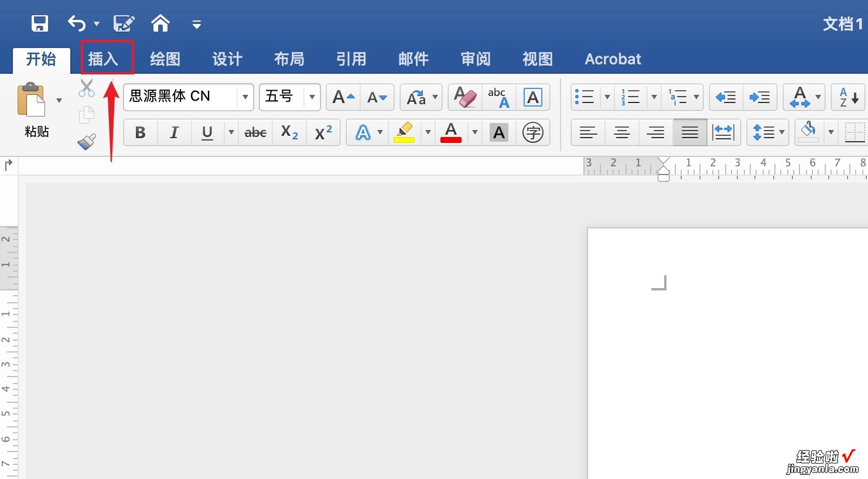Click the 粘贴 paste button

point(33,110)
